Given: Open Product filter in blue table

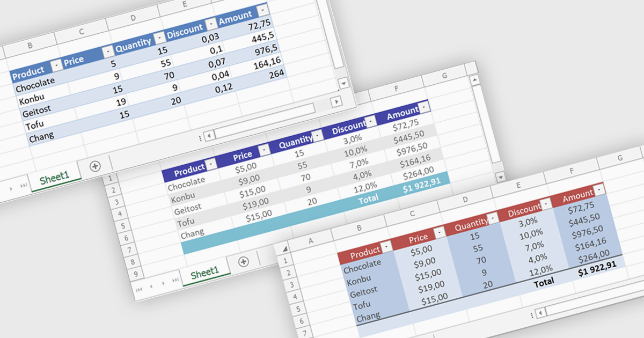Looking at the screenshot, I should pyautogui.click(x=56, y=65).
